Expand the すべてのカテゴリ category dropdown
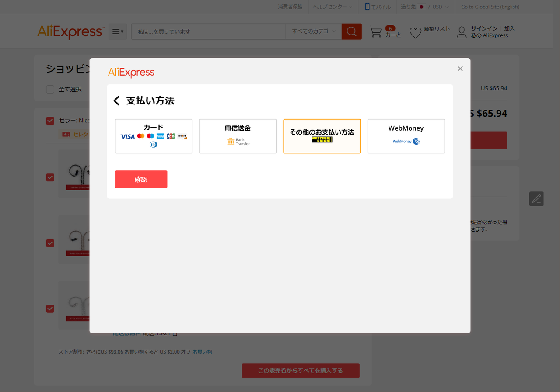The image size is (560, 392). 314,31
